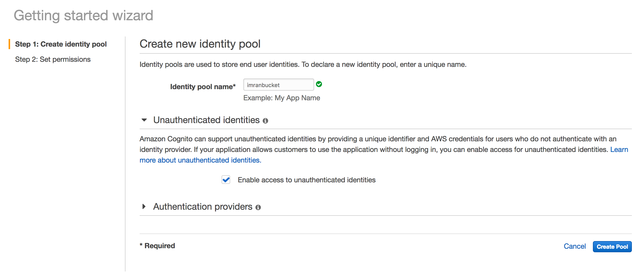644x273 pixels.
Task: Collapse the Unauthenticated identities section arrow
Action: (144, 120)
